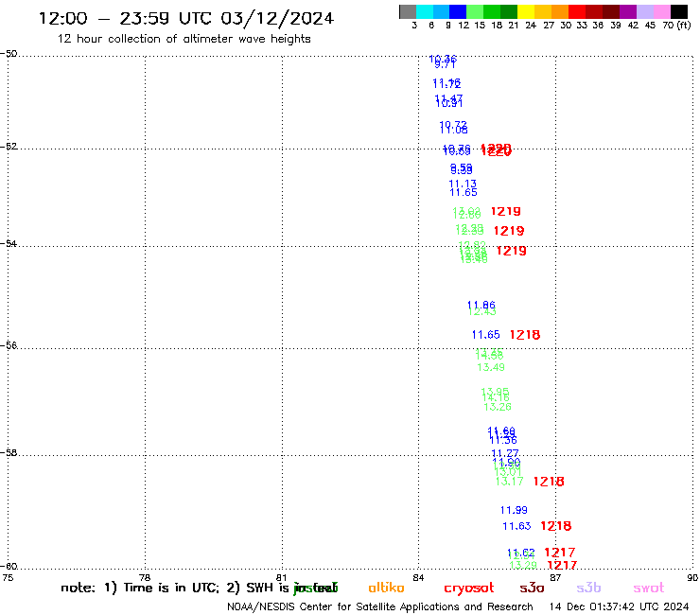Click the blue '11.99' wave height value

tap(514, 510)
